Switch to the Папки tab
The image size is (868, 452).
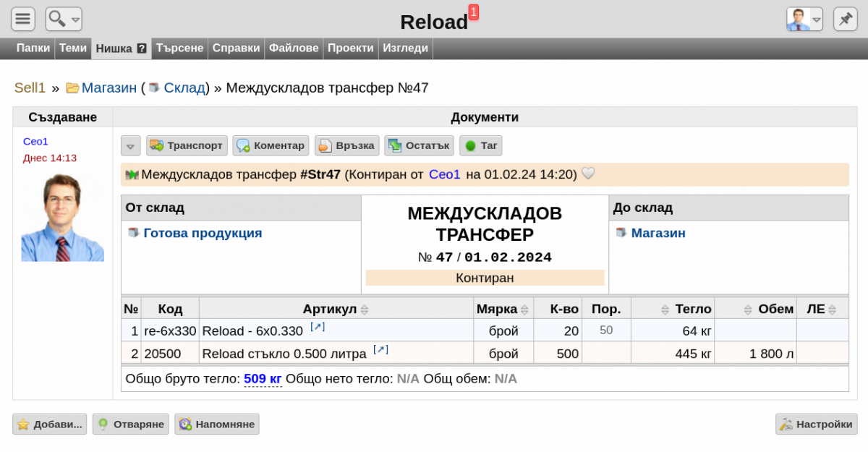point(34,48)
